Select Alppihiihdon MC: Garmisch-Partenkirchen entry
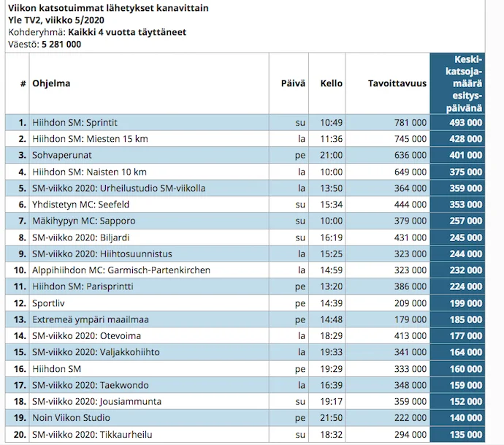Screen dimensions: 504x445 (121, 270)
